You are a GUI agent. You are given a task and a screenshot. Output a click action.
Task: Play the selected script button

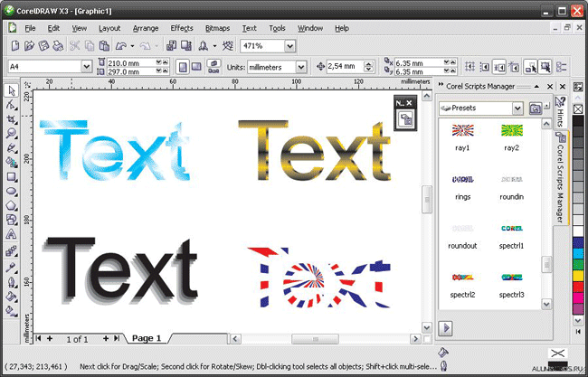pos(445,328)
